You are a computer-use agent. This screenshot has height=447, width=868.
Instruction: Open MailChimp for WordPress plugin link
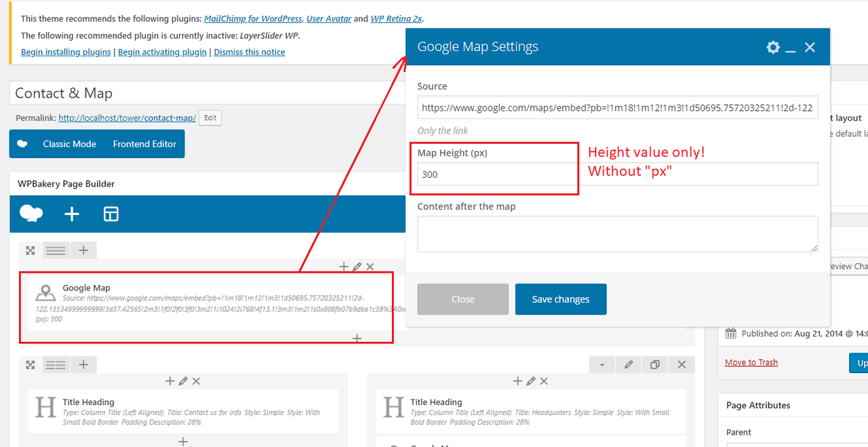point(253,18)
